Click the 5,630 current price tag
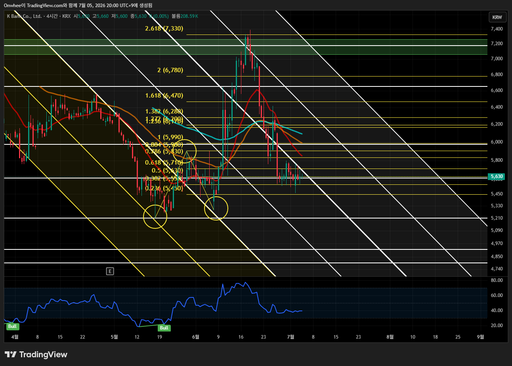 [x=496, y=176]
